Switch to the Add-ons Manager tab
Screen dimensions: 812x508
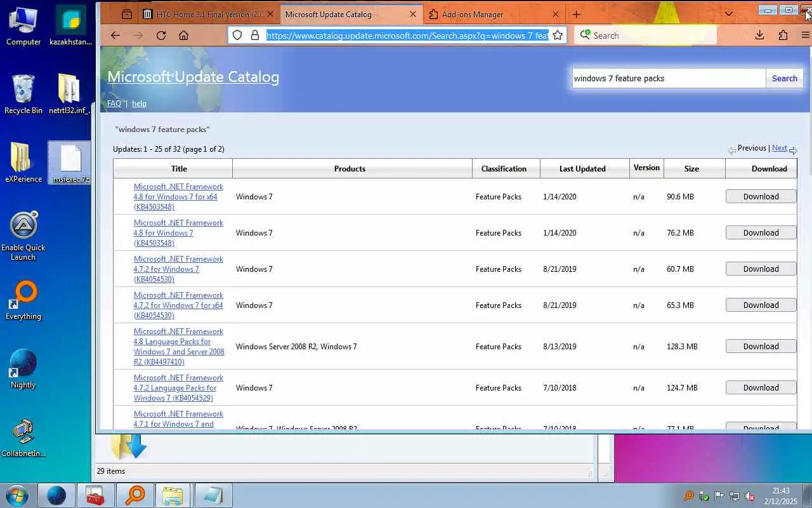tap(494, 14)
